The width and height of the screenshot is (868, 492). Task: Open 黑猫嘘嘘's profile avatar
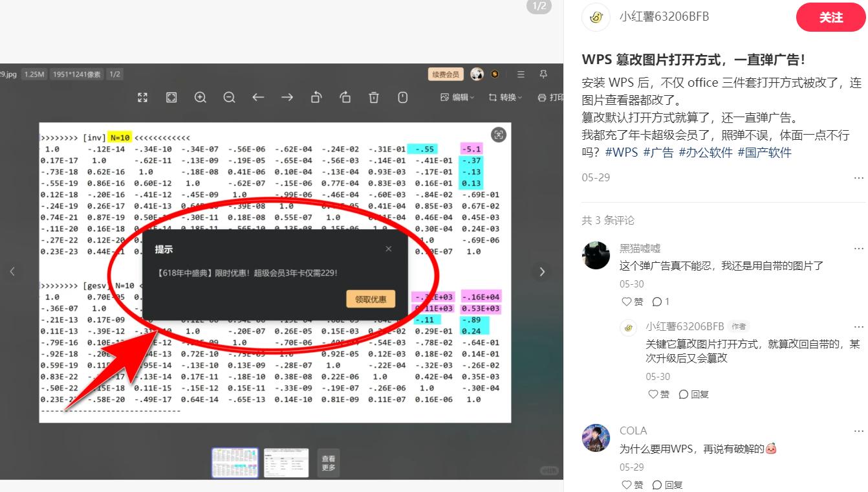[x=596, y=255]
